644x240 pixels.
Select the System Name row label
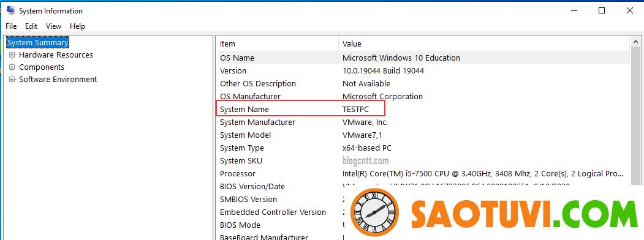244,109
